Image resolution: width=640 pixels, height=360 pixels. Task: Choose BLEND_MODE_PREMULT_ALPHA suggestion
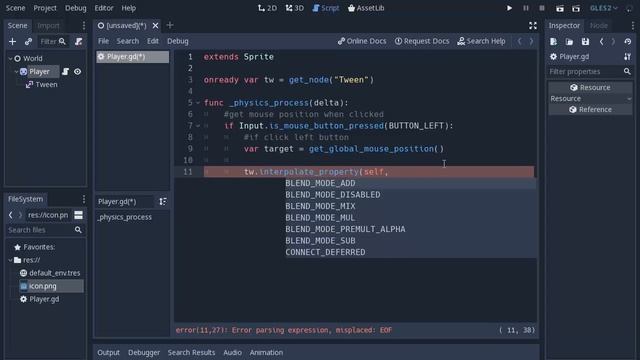tap(410, 229)
